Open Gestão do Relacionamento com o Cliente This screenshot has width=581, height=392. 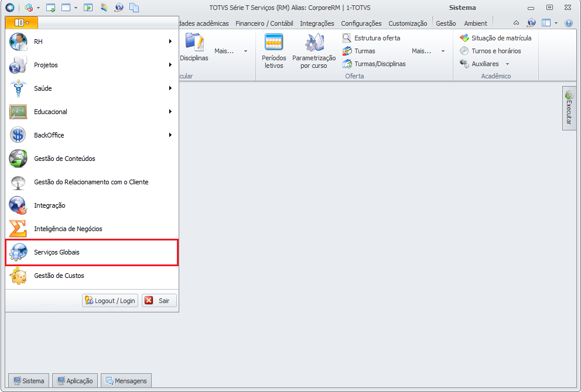(92, 182)
